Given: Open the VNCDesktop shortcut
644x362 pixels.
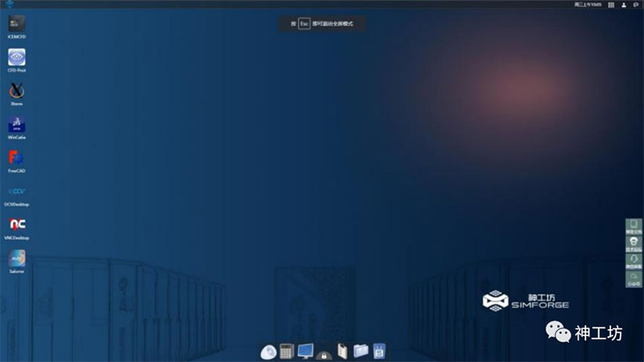Looking at the screenshot, I should coord(17,224).
